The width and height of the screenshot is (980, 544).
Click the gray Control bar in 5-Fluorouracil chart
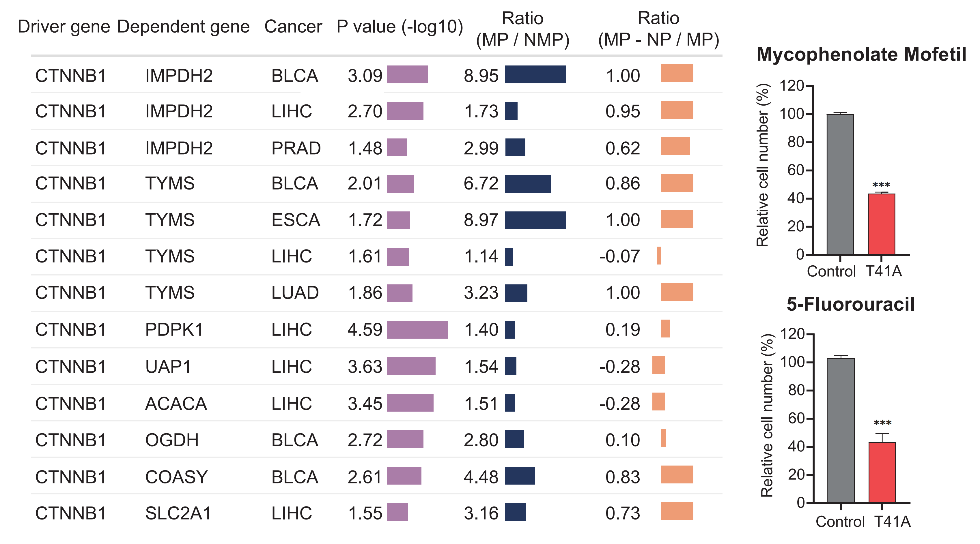click(x=841, y=430)
